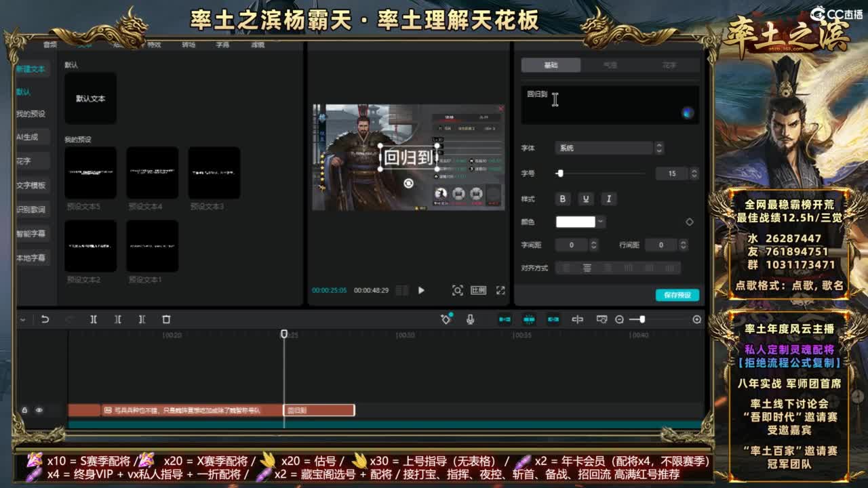Enter fullscreen preview mode
The height and width of the screenshot is (488, 868).
pyautogui.click(x=500, y=290)
